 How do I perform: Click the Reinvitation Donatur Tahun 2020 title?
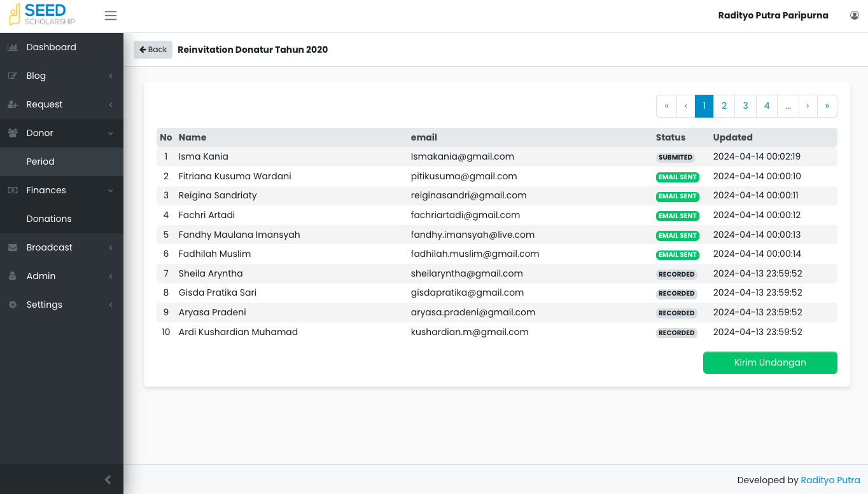(253, 50)
